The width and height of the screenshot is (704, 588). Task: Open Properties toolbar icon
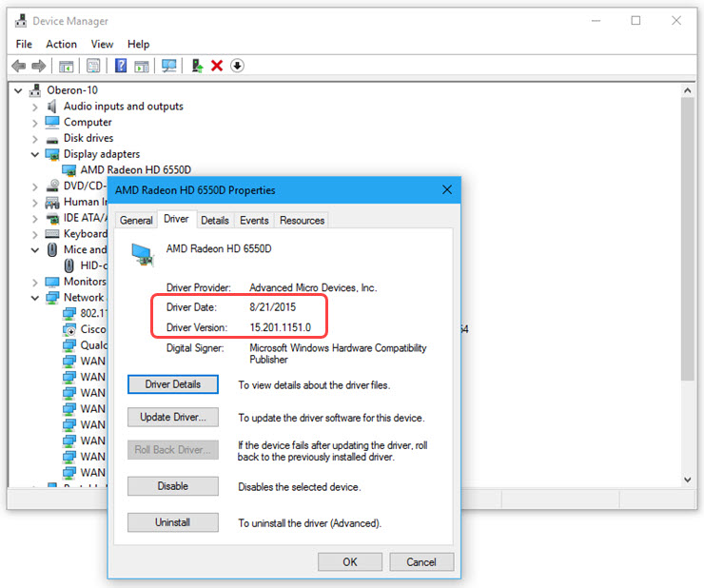tap(93, 66)
